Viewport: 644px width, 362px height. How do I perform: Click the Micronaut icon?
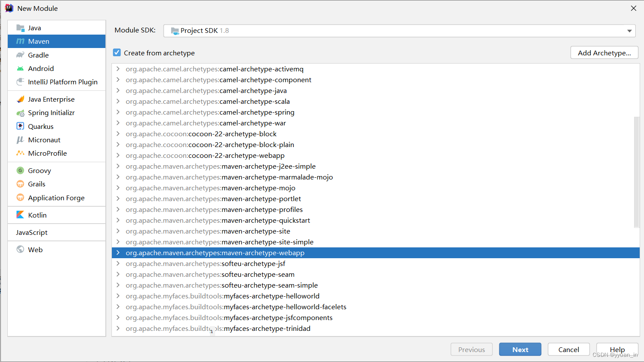[20, 140]
